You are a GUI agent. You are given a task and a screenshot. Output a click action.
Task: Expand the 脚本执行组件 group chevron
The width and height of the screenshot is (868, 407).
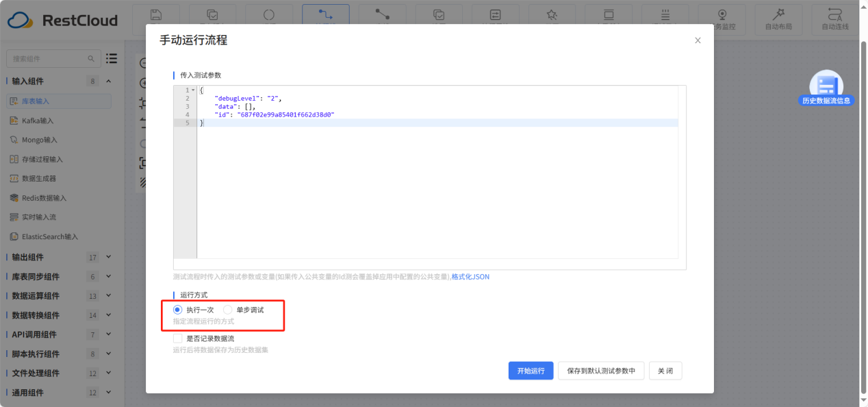pos(109,354)
